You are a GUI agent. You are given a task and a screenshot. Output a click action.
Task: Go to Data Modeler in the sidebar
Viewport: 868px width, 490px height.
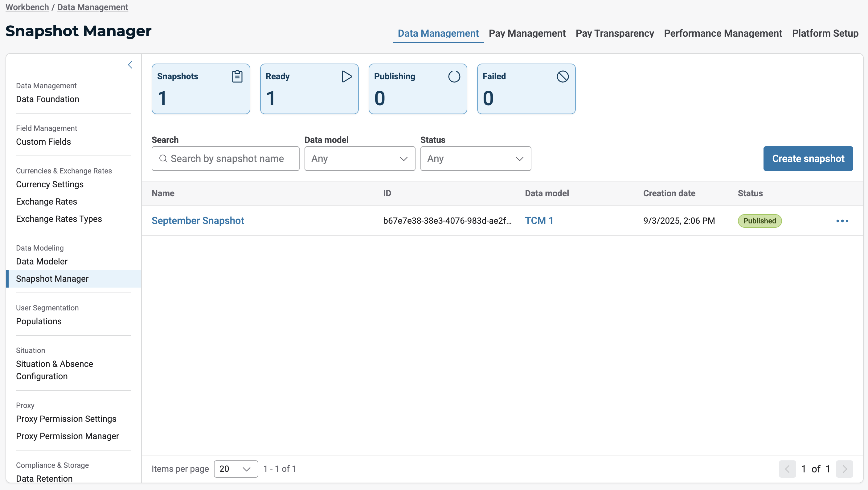[42, 261]
